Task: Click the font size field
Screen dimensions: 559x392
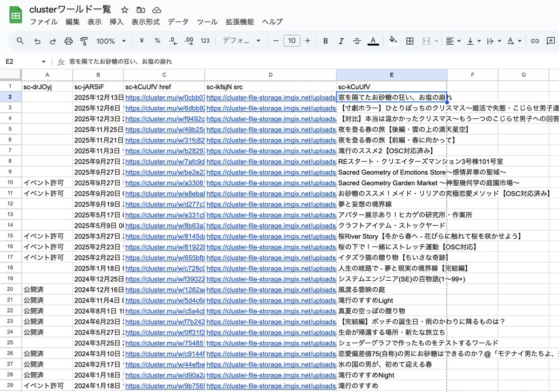Action: click(292, 41)
